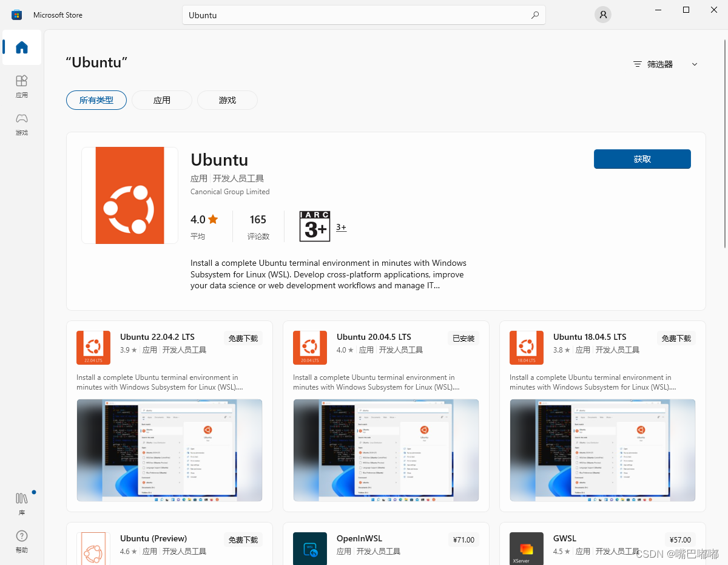Click the 165 评论数 review count
The image size is (728, 565).
258,226
